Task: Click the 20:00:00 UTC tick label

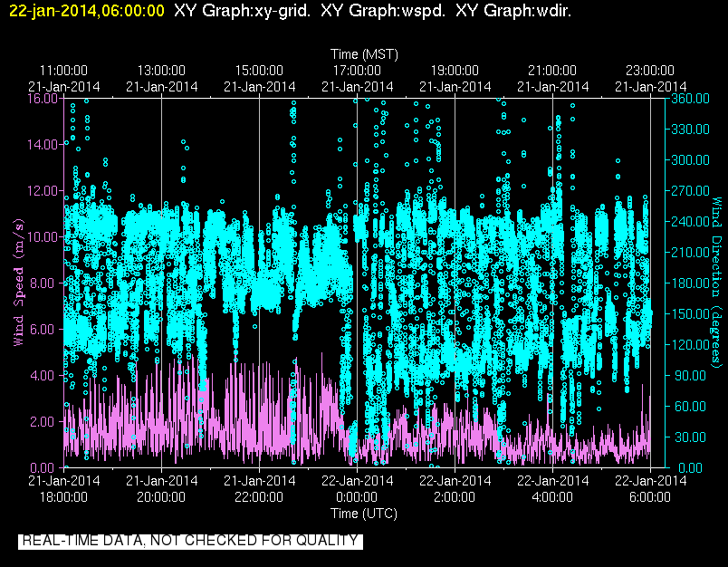Action: point(161,497)
